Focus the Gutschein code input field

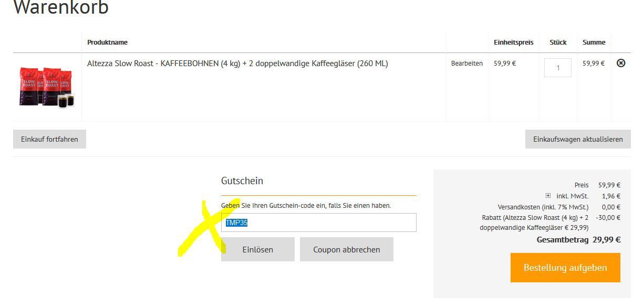pos(319,223)
